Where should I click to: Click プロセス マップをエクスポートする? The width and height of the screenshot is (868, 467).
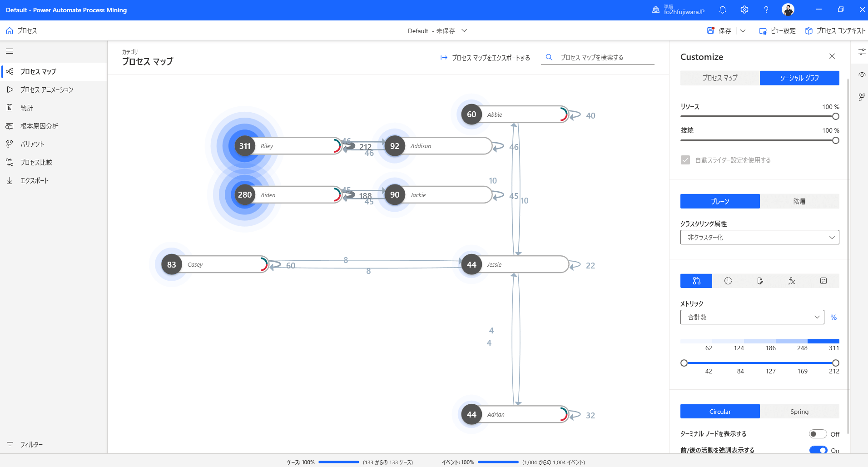point(491,58)
